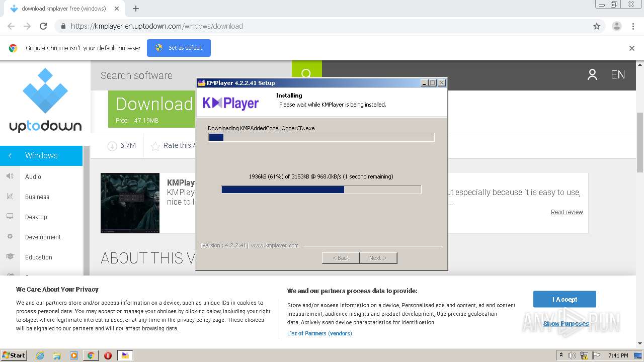Click the Action Center flag icon

tap(596, 355)
